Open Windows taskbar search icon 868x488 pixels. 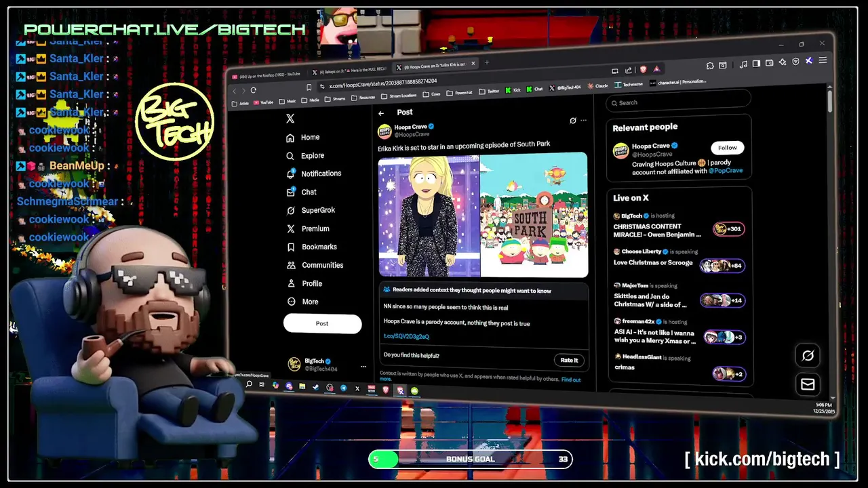(249, 384)
